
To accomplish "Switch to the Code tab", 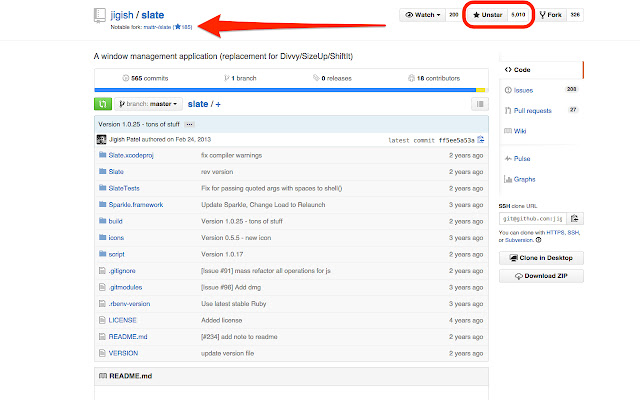I will pos(541,70).
